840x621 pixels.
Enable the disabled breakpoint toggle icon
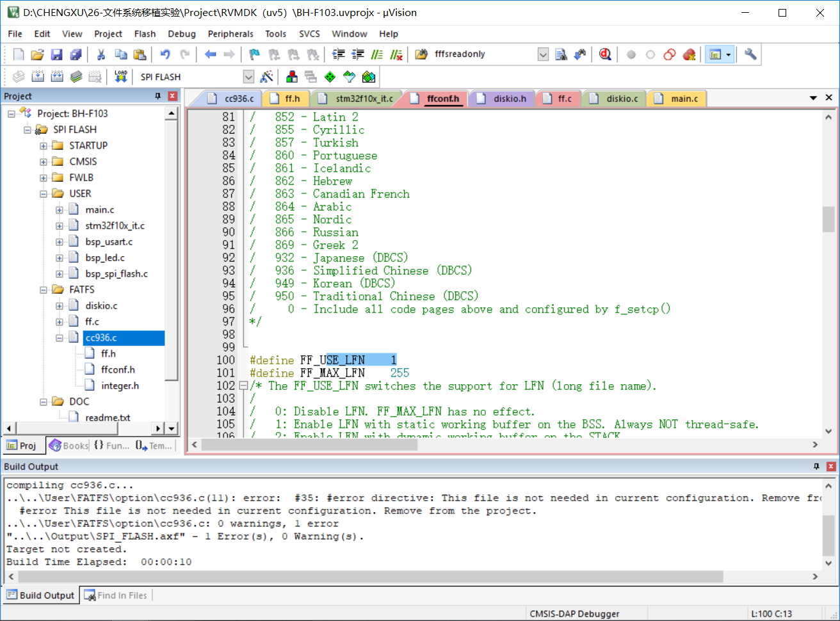pyautogui.click(x=650, y=54)
